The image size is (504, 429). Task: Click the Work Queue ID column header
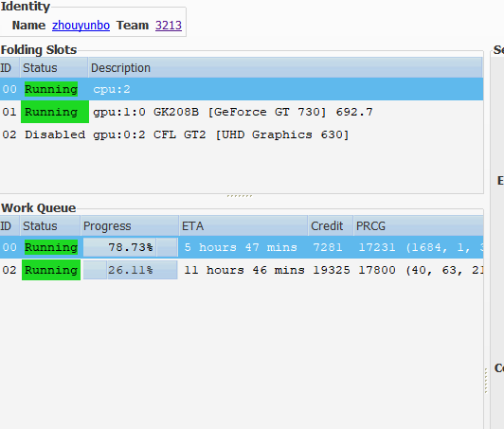pos(9,226)
